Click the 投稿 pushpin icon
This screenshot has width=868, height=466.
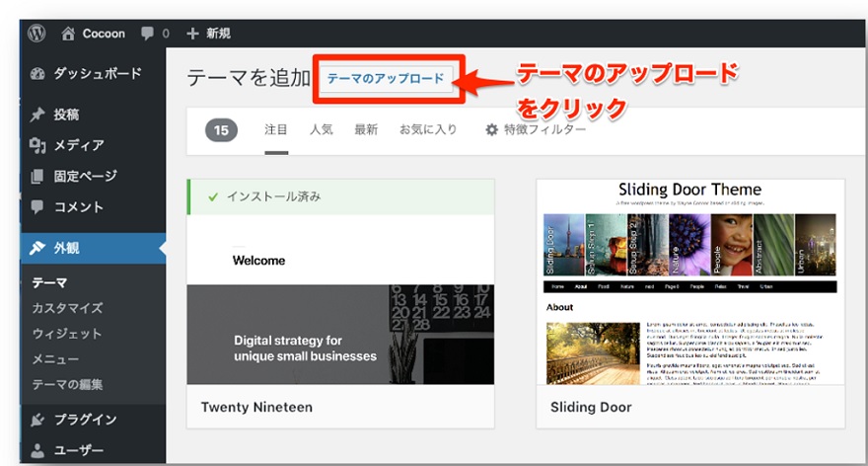click(x=37, y=115)
